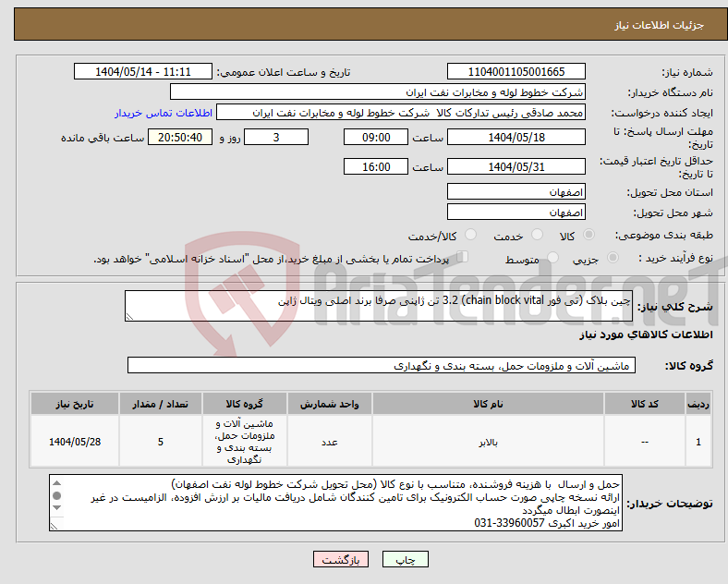Click the اطلاعات کالاهای مورد نیاز section title
Image resolution: width=728 pixels, height=584 pixels.
(646, 335)
